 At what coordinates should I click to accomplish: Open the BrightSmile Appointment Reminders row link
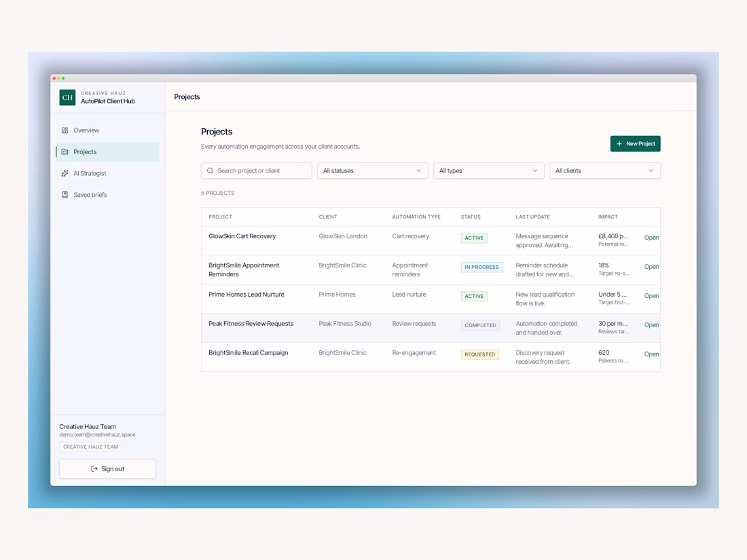[651, 267]
